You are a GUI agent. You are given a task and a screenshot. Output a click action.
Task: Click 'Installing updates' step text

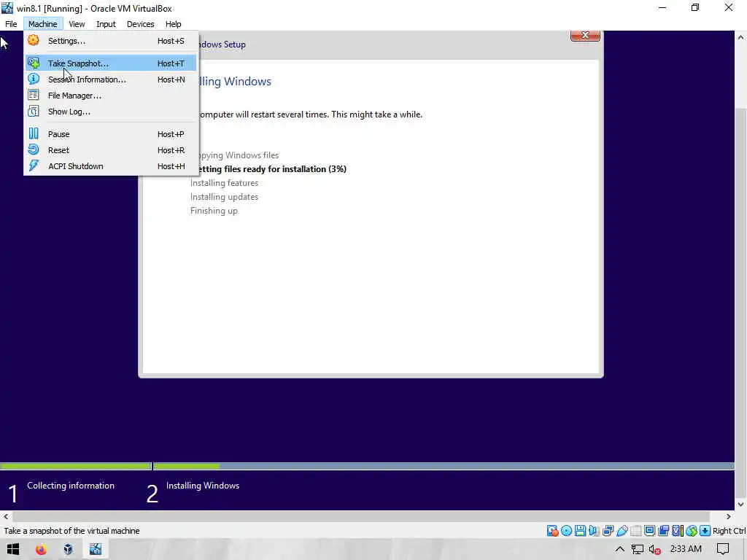pyautogui.click(x=225, y=197)
